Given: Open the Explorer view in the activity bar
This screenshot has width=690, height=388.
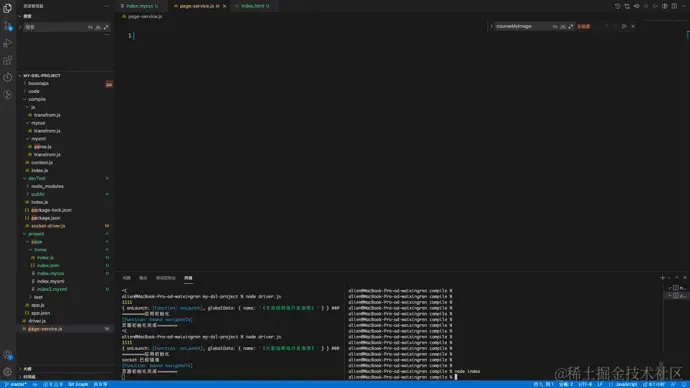Looking at the screenshot, I should pyautogui.click(x=7, y=8).
